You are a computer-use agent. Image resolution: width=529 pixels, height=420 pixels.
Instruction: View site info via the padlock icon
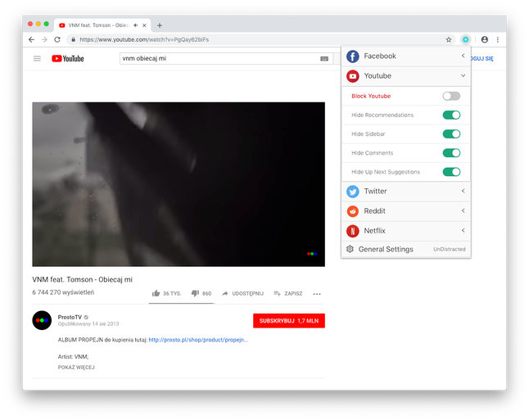tap(73, 39)
